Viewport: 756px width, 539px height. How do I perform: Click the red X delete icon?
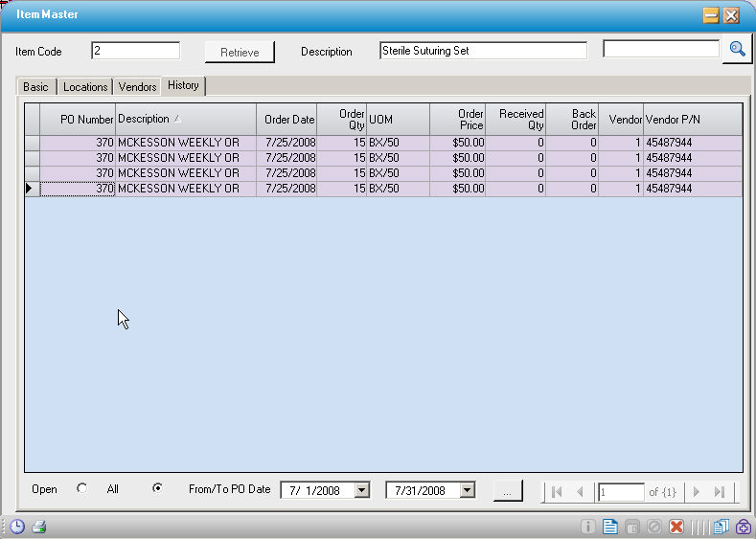pyautogui.click(x=676, y=527)
